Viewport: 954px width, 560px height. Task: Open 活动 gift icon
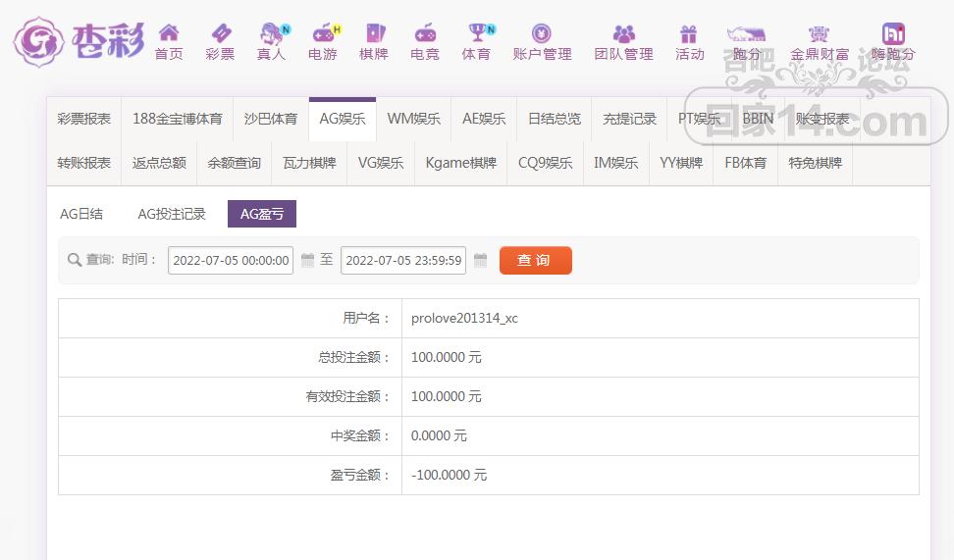point(689,33)
